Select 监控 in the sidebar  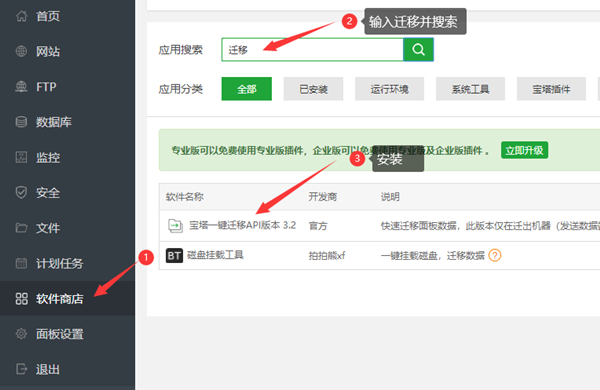pos(48,157)
